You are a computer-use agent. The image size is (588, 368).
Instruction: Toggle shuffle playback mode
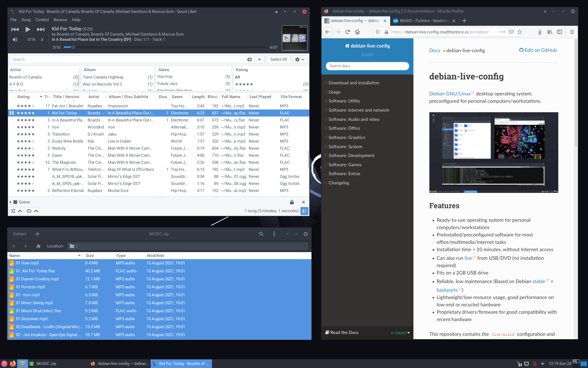point(13,211)
